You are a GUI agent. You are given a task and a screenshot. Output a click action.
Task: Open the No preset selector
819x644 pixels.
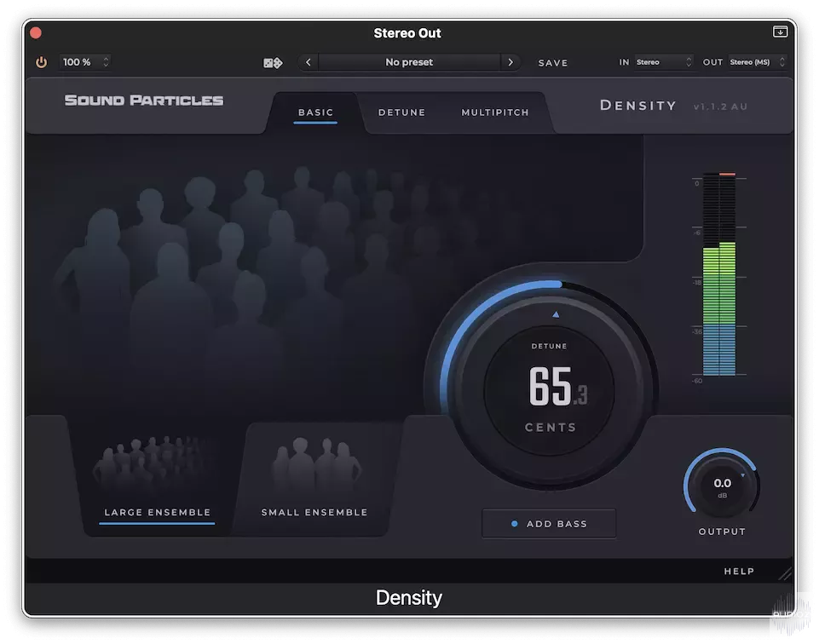(x=409, y=63)
